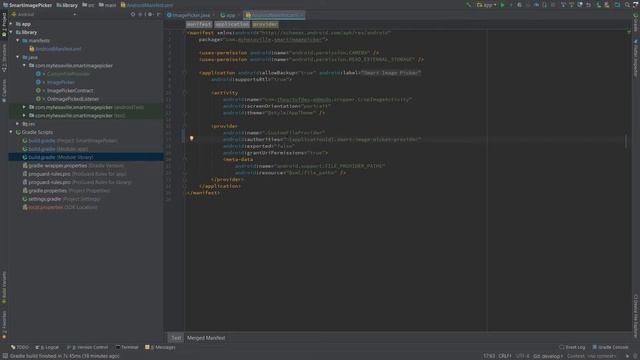Screen dimensions: 640x360
Task: Click the scroll from source target icon
Action: click(133, 14)
